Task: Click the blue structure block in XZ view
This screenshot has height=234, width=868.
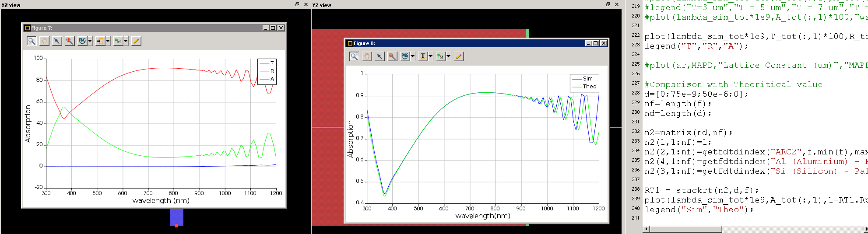Action: coord(176,216)
